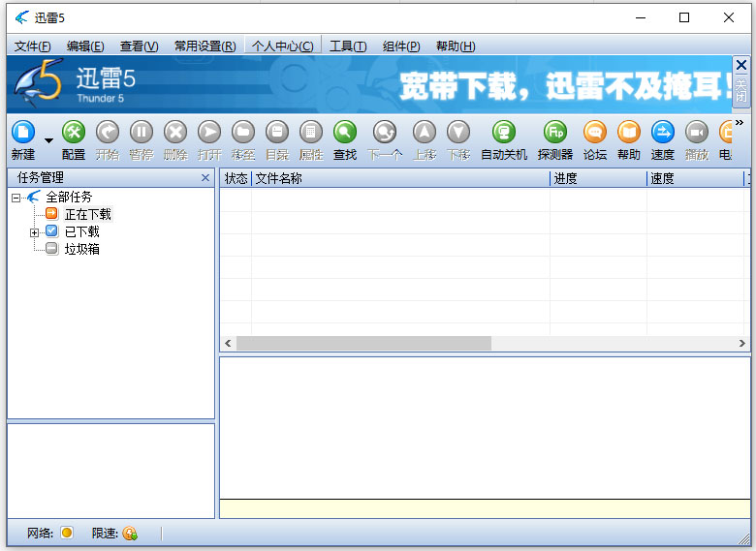The image size is (756, 551).
Task: Click the task list horizontal scrollbar thumb
Action: (364, 344)
